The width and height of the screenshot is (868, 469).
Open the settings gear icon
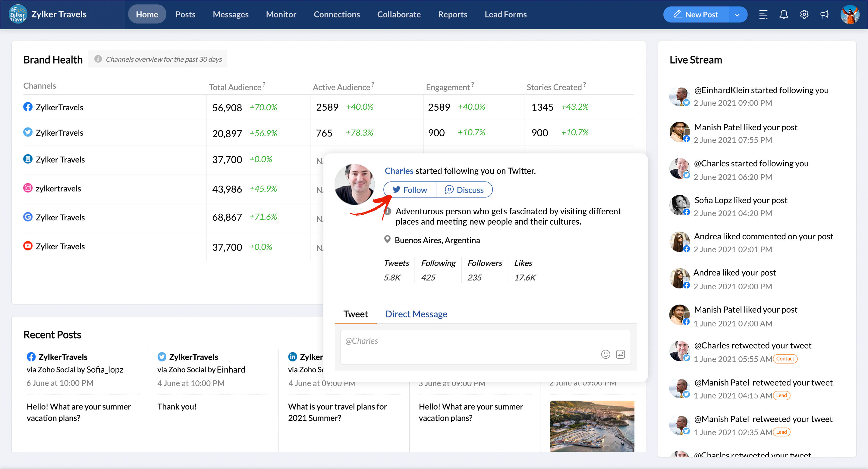coord(804,14)
